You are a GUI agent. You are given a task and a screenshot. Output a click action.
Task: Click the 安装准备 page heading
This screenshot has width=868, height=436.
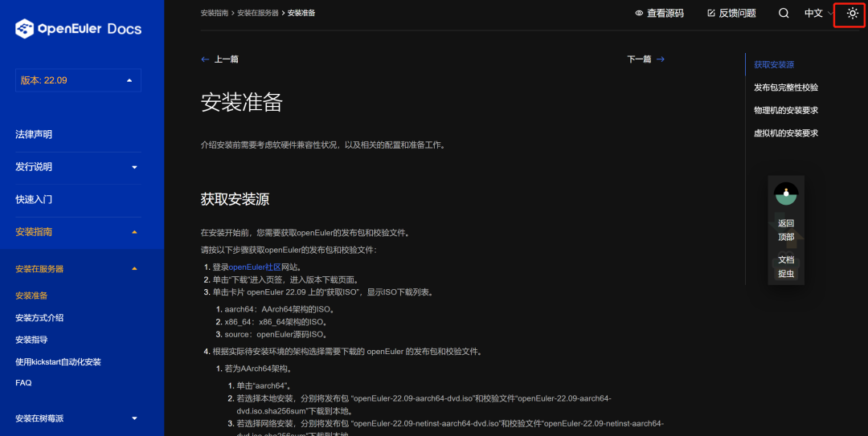click(241, 102)
